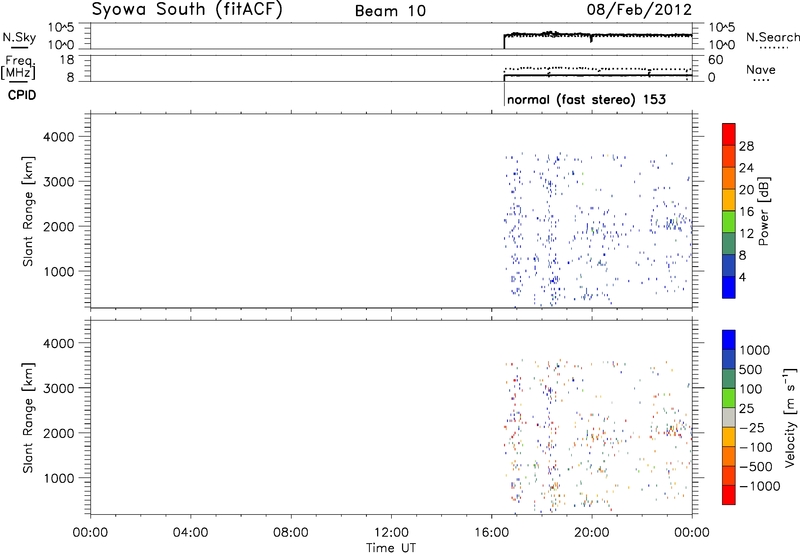Select the 'Freq. [MHz]' axis label
The height and width of the screenshot is (554, 800).
point(19,67)
